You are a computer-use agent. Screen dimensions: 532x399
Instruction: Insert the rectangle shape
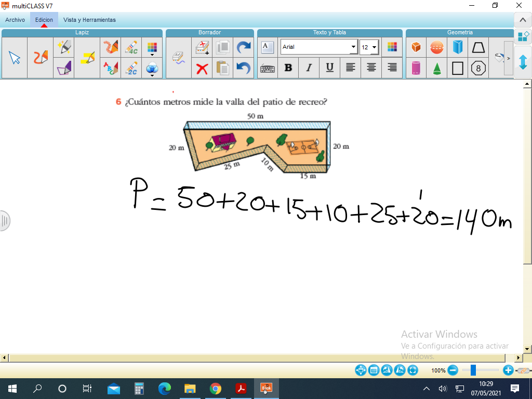tap(457, 68)
